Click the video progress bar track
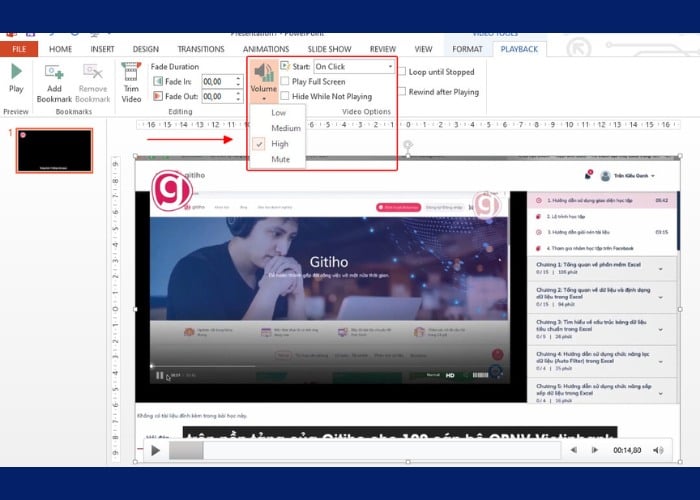 point(380,451)
